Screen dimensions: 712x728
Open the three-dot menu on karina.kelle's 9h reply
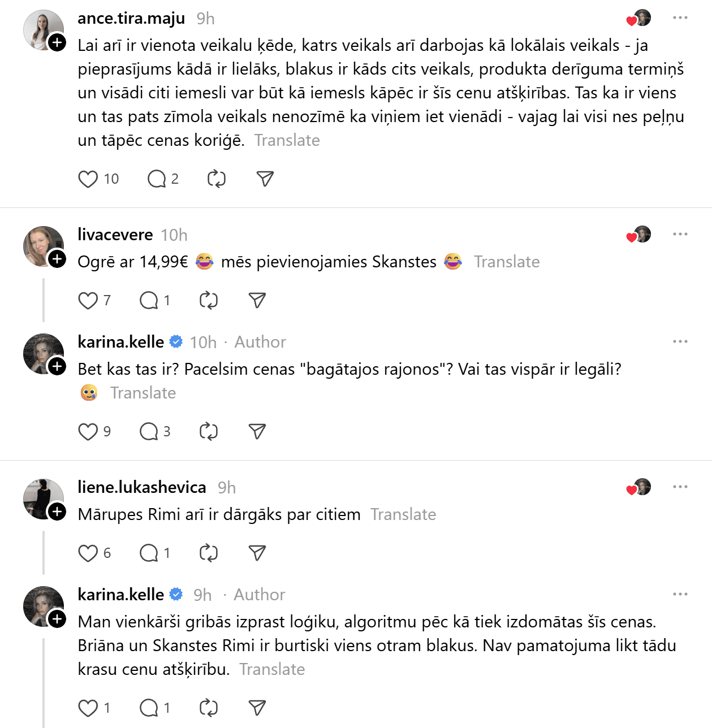(680, 595)
